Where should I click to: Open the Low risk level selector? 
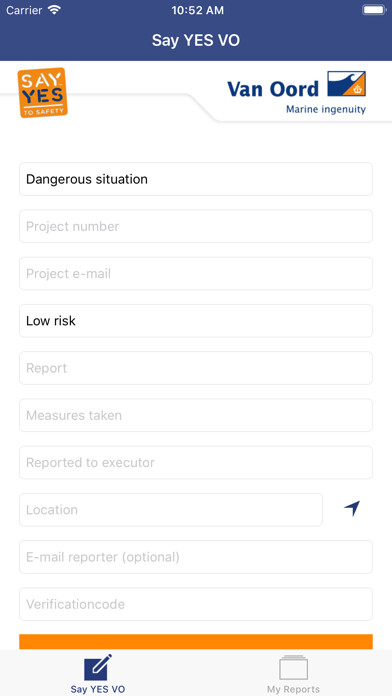pos(196,320)
